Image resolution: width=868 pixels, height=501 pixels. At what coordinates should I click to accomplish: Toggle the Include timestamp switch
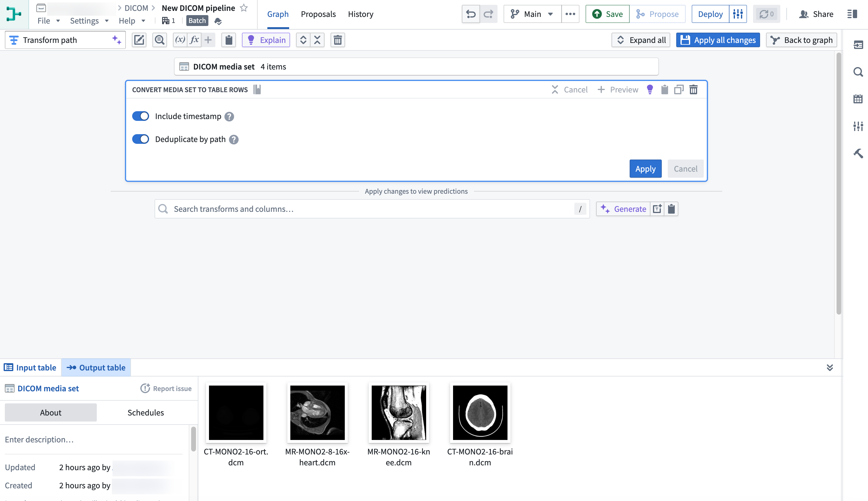pos(140,116)
